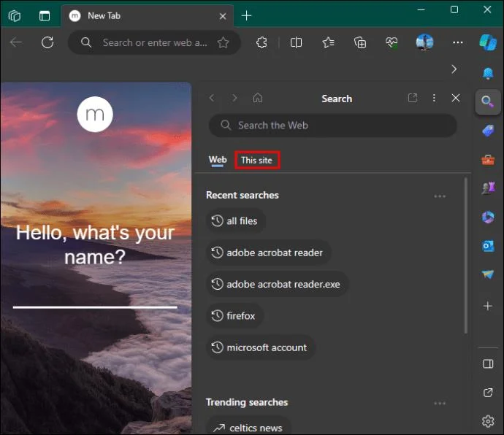Switch to the This site tab
Viewport: 504px width, 435px height.
[257, 160]
